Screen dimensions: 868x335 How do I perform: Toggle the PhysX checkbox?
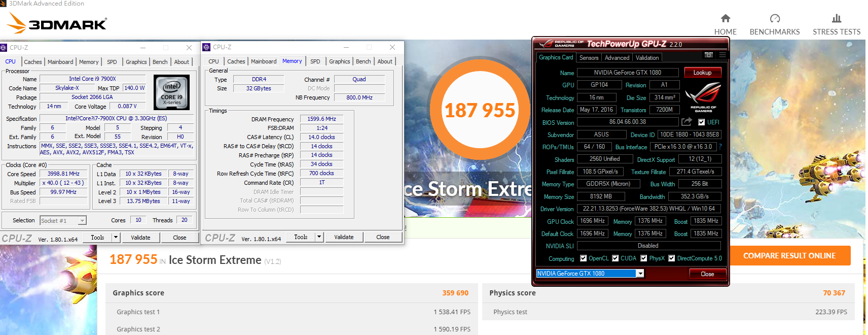tap(643, 258)
